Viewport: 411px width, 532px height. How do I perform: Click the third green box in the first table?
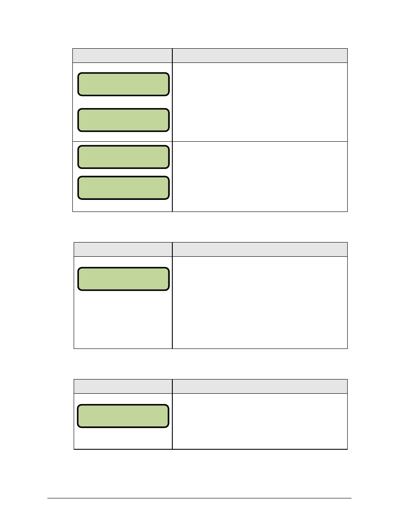123,157
